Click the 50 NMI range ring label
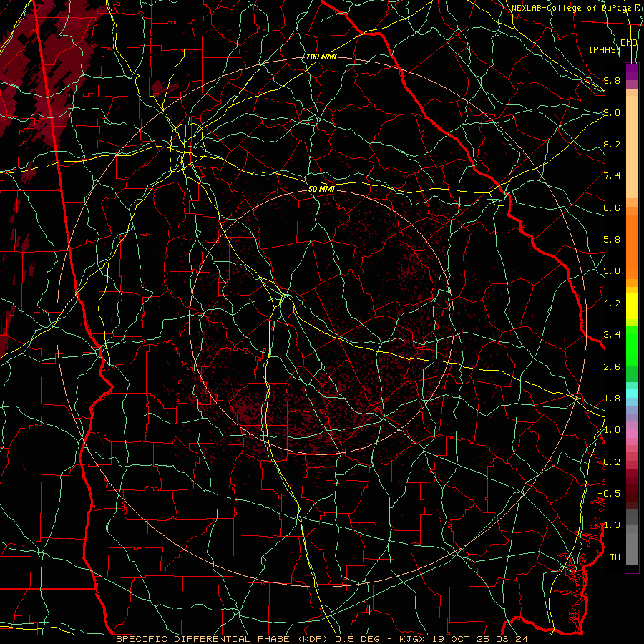This screenshot has height=644, width=644. pos(321,189)
